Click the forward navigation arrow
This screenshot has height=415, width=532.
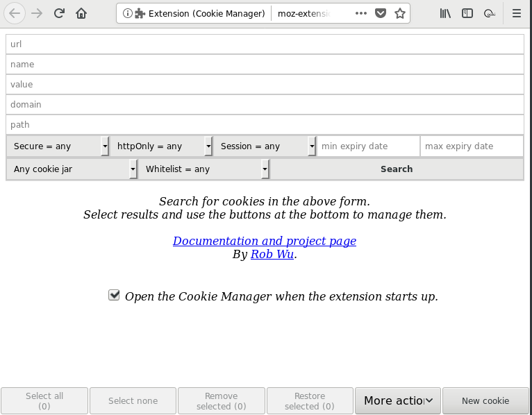pyautogui.click(x=37, y=14)
